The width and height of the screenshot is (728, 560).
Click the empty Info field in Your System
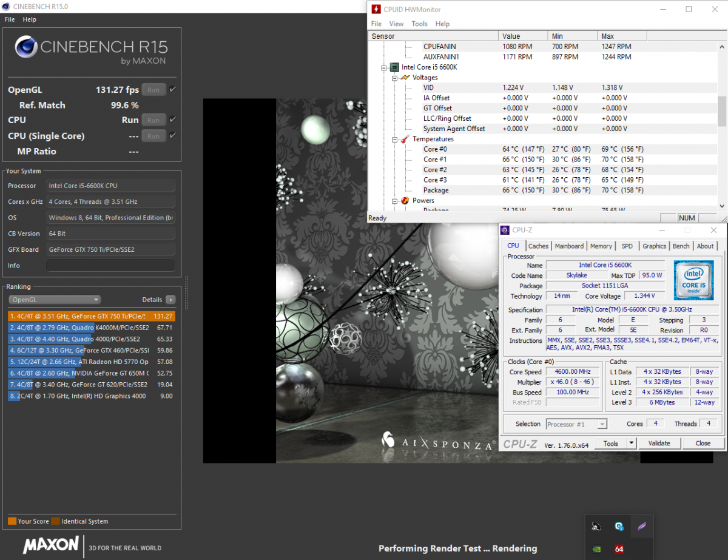[x=110, y=265]
